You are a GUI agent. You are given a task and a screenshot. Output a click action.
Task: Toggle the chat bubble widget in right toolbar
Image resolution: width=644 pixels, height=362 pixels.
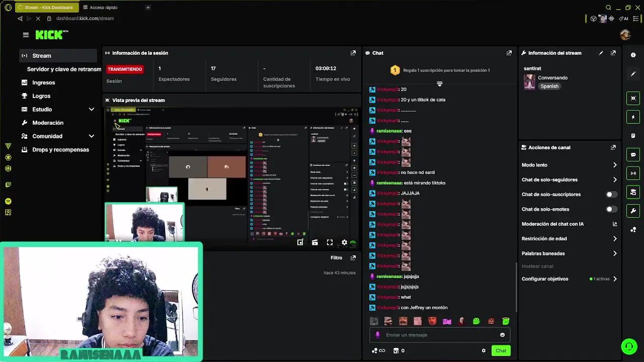pos(633,154)
